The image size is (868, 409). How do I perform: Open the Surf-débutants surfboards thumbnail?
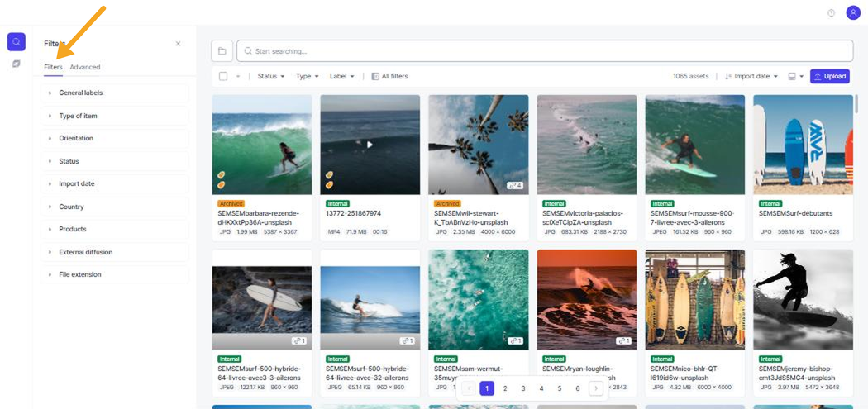click(x=804, y=145)
